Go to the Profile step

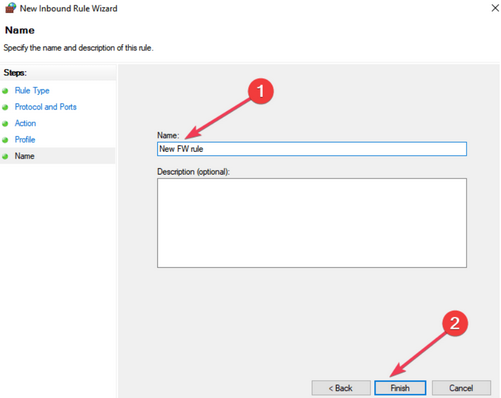point(25,139)
